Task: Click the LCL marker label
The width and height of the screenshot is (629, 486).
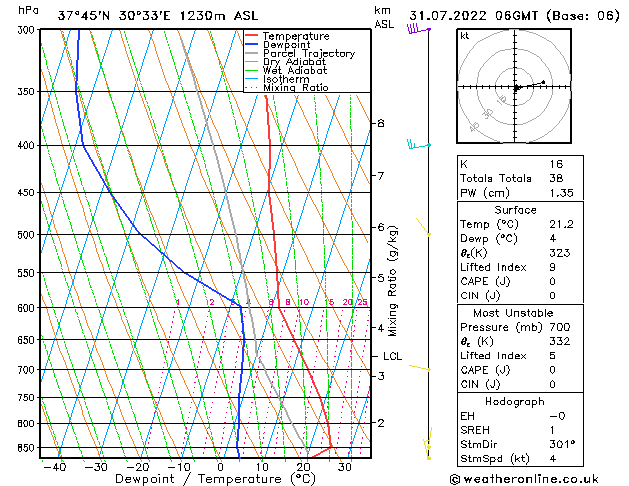Action: 393,356
